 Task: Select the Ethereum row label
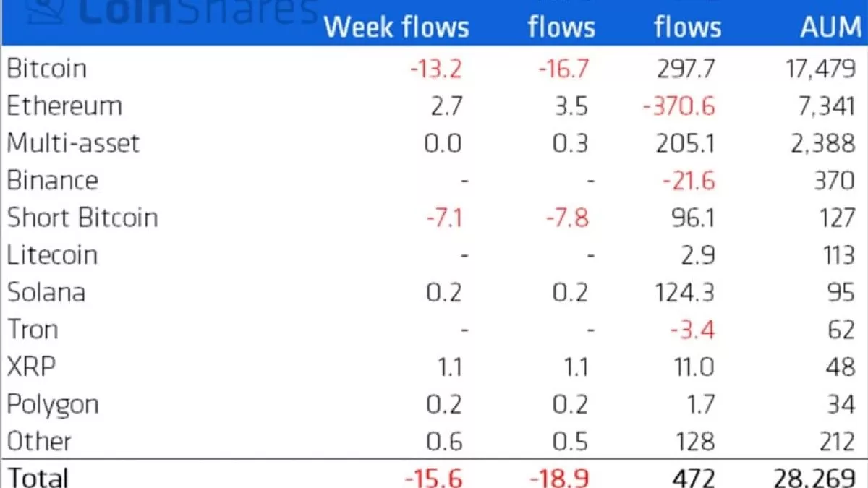[64, 106]
